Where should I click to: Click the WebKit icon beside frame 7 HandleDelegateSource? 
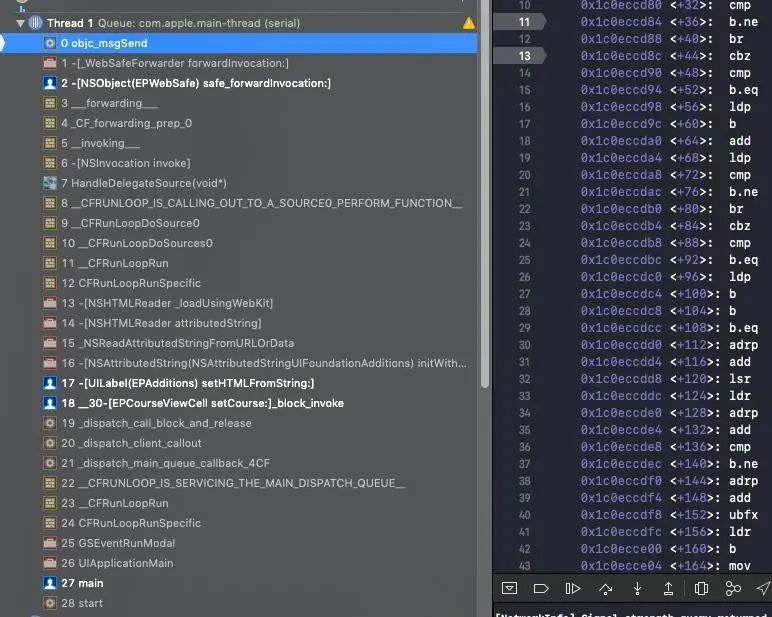50,183
